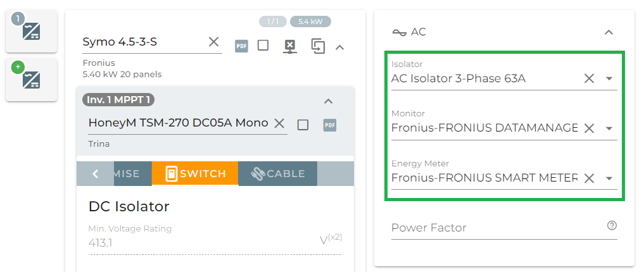Click the remove inverter network icon

click(x=291, y=46)
